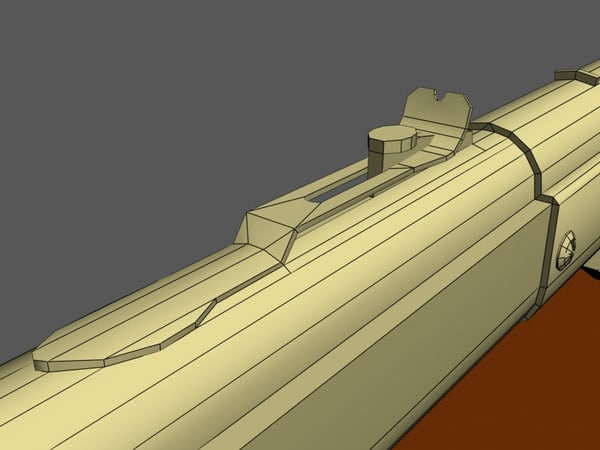Click the octagonal top face of the knob

[391, 136]
